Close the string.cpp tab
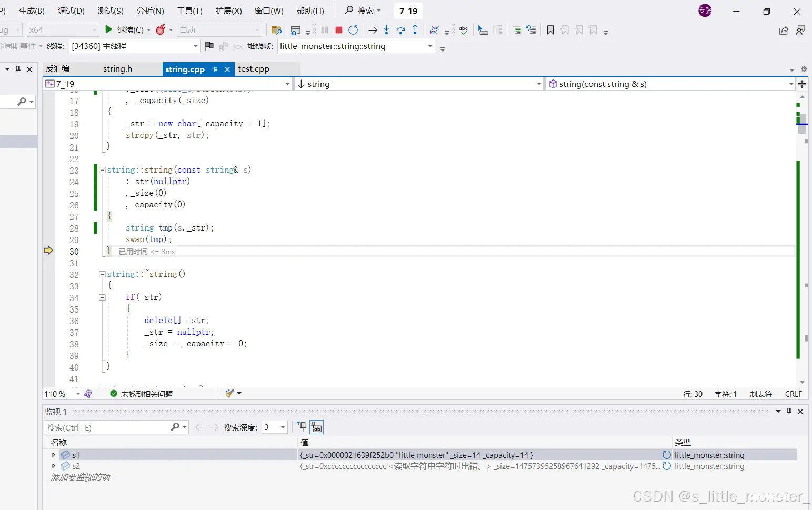The width and height of the screenshot is (812, 510). [227, 69]
